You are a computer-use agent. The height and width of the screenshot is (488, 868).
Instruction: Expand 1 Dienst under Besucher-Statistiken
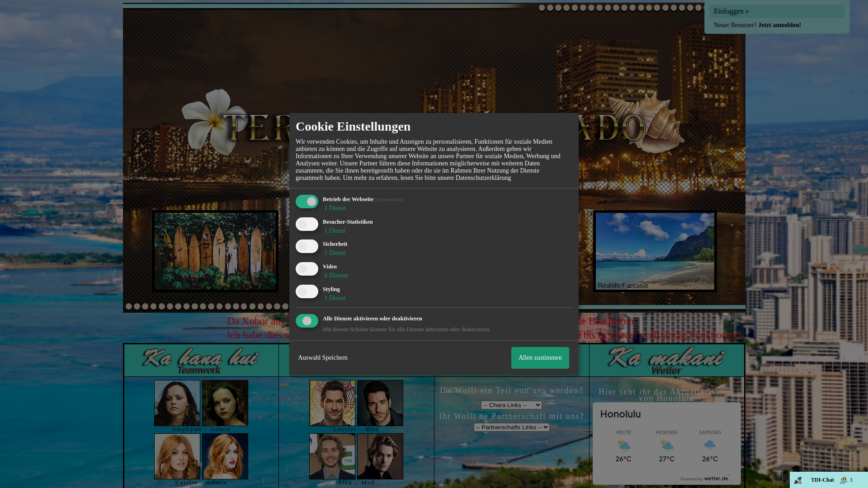[x=335, y=231]
